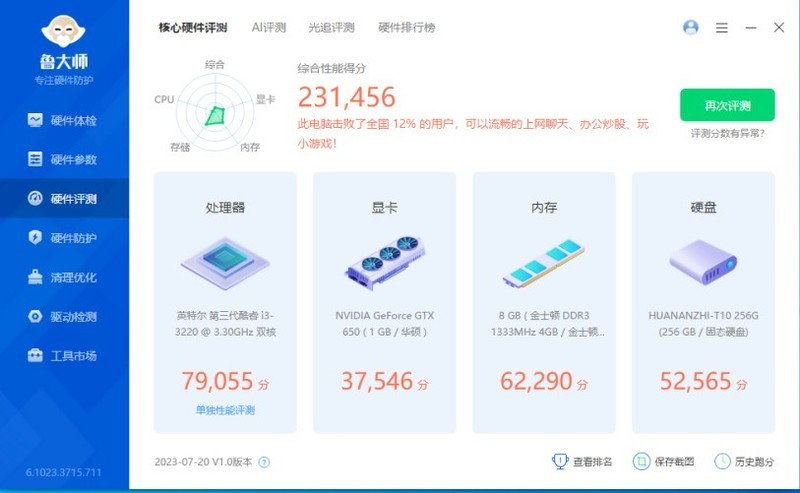The image size is (800, 493).
Task: Click the 鲁大师 mascot logo
Action: tap(63, 31)
